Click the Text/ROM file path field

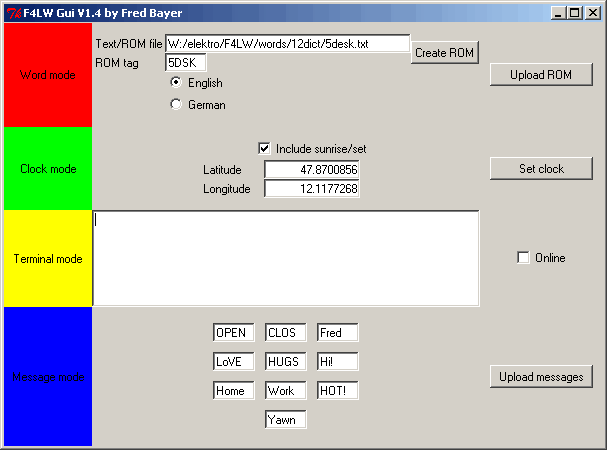(287, 44)
